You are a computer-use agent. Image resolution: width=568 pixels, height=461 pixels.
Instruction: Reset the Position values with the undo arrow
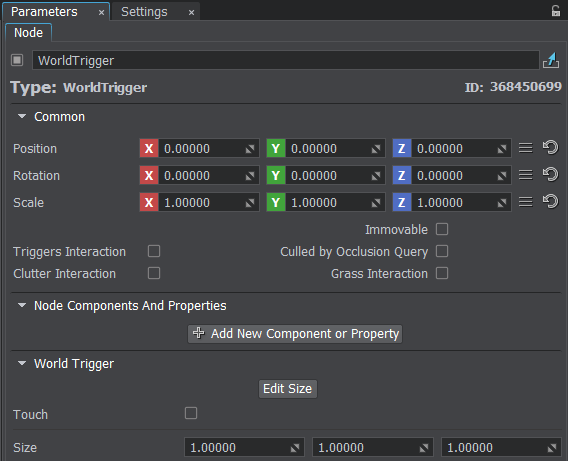pos(550,148)
